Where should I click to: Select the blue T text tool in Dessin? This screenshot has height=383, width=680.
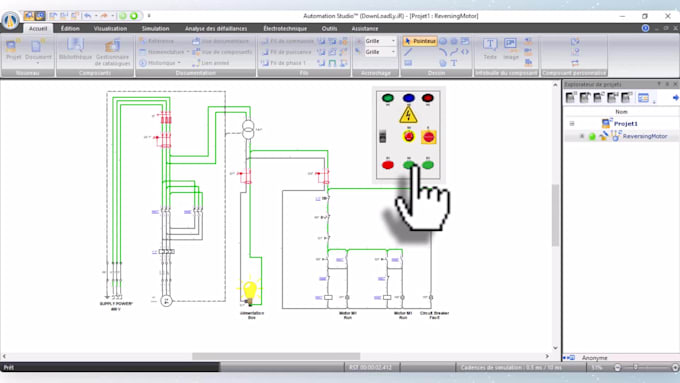pyautogui.click(x=454, y=63)
